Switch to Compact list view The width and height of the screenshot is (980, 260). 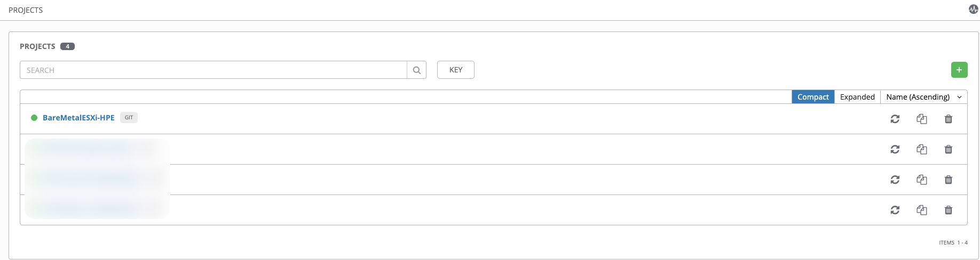click(x=813, y=97)
